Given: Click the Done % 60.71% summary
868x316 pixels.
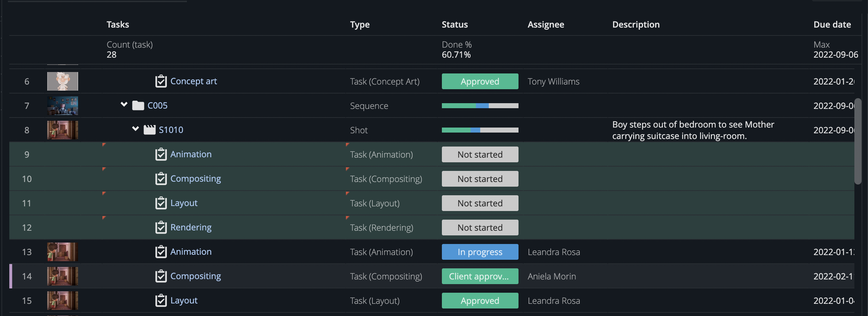Looking at the screenshot, I should pyautogui.click(x=457, y=50).
